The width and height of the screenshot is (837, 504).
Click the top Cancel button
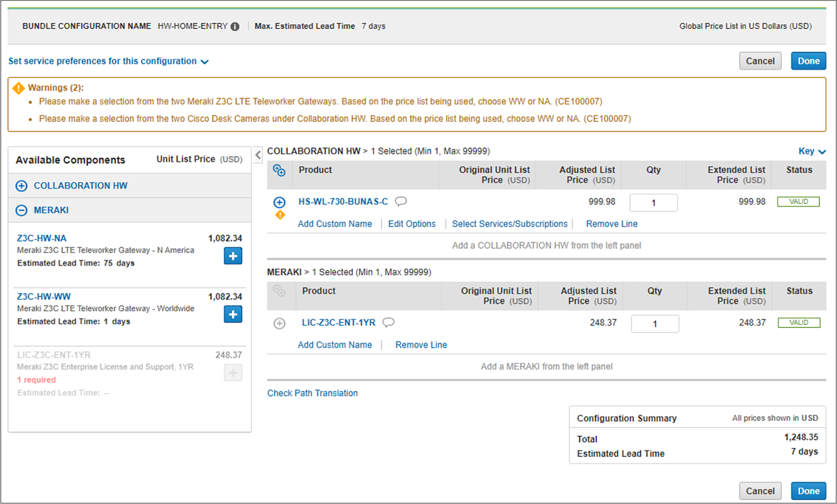pos(760,61)
